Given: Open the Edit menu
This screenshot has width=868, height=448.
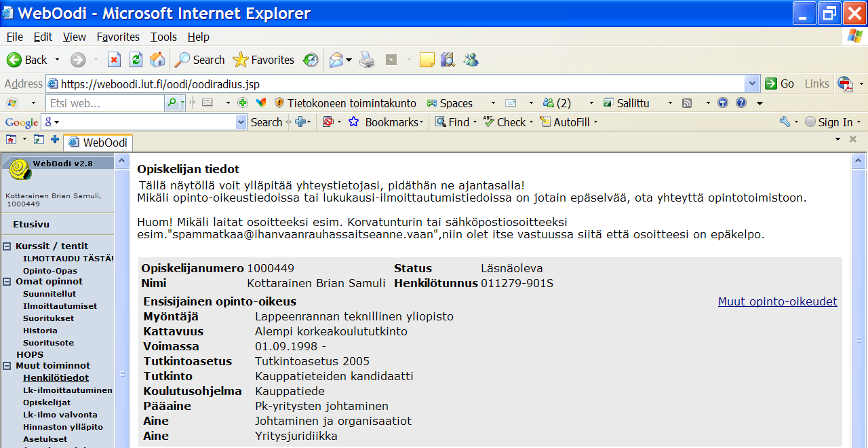Looking at the screenshot, I should [43, 37].
